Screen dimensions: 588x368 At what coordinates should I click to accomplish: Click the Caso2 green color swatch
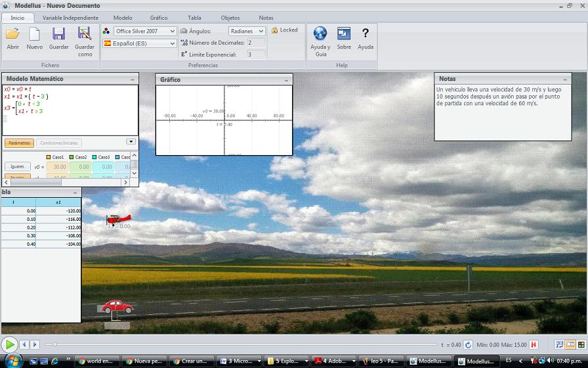(72, 157)
